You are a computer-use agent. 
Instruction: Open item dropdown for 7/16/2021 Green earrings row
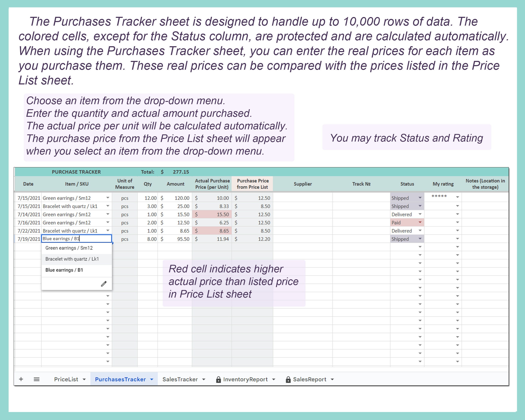[108, 222]
